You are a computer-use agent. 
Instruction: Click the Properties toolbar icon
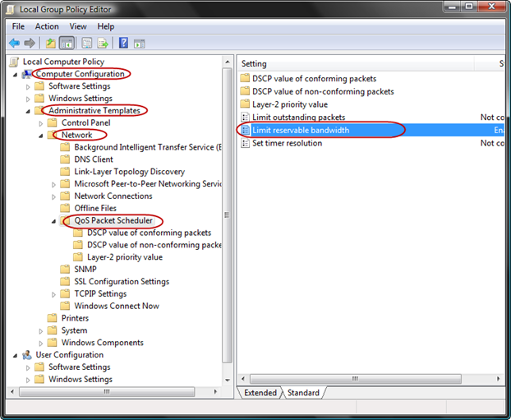[87, 43]
